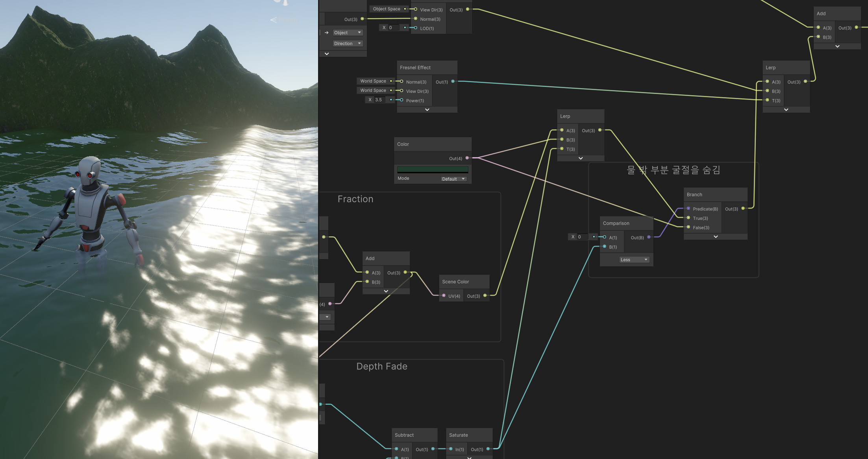This screenshot has width=868, height=459.
Task: Click the Out(B) port on the Comparison node
Action: [649, 237]
